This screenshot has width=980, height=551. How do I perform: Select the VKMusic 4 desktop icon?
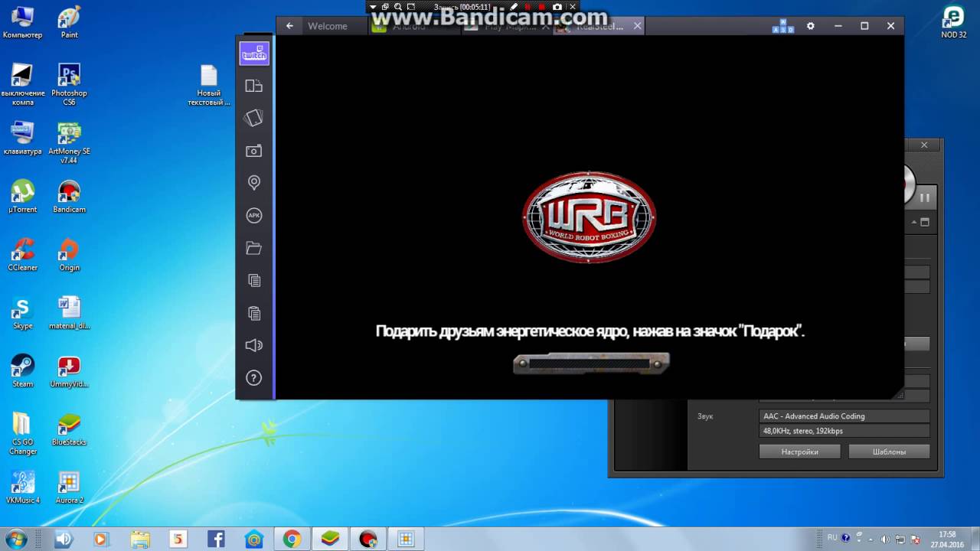23,487
